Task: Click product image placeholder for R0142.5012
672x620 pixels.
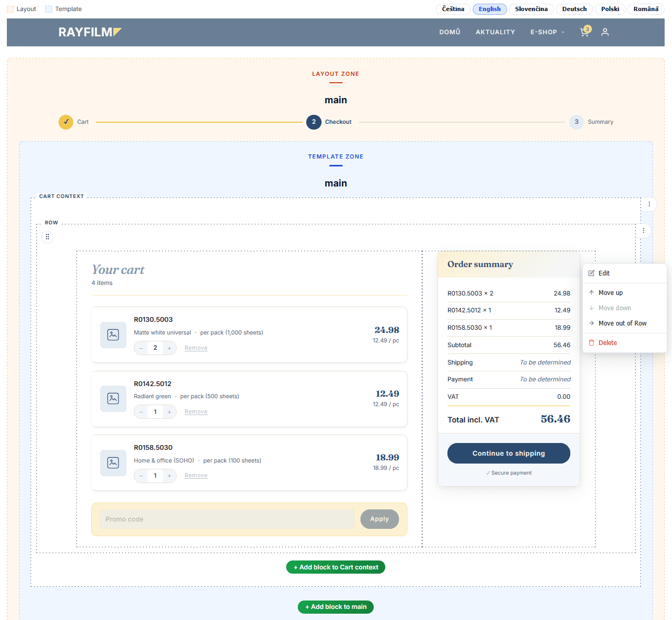Action: pos(113,399)
